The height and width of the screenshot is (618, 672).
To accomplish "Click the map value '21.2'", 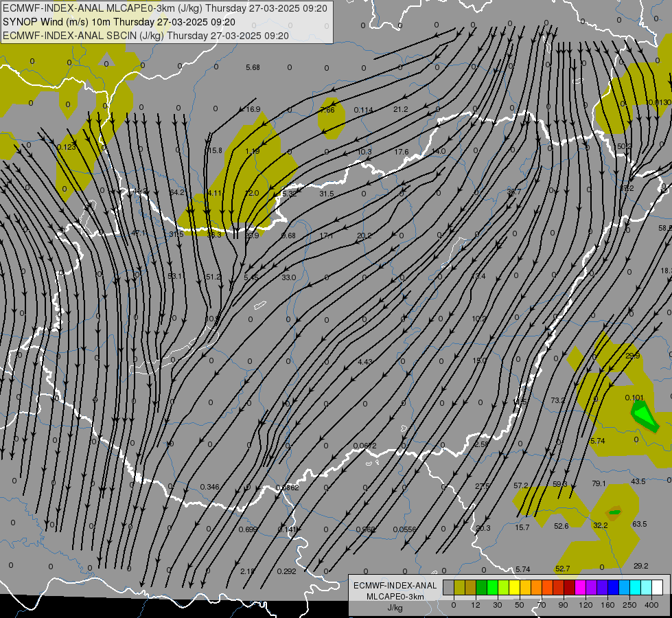I will point(401,109).
